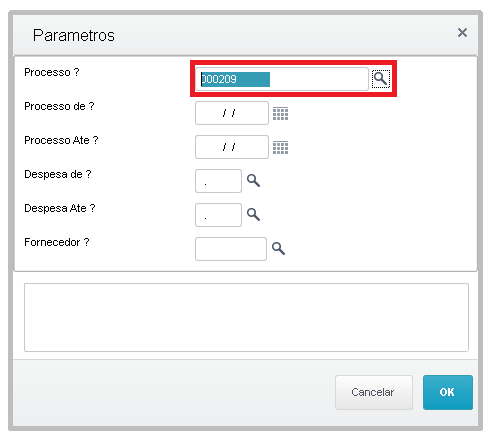Click the "Despesa de ?" label

[58, 174]
